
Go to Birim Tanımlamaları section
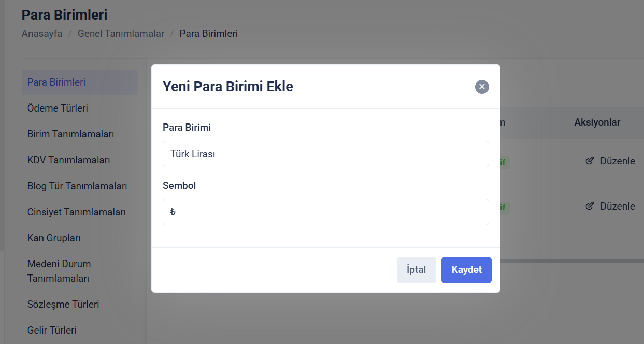point(70,134)
